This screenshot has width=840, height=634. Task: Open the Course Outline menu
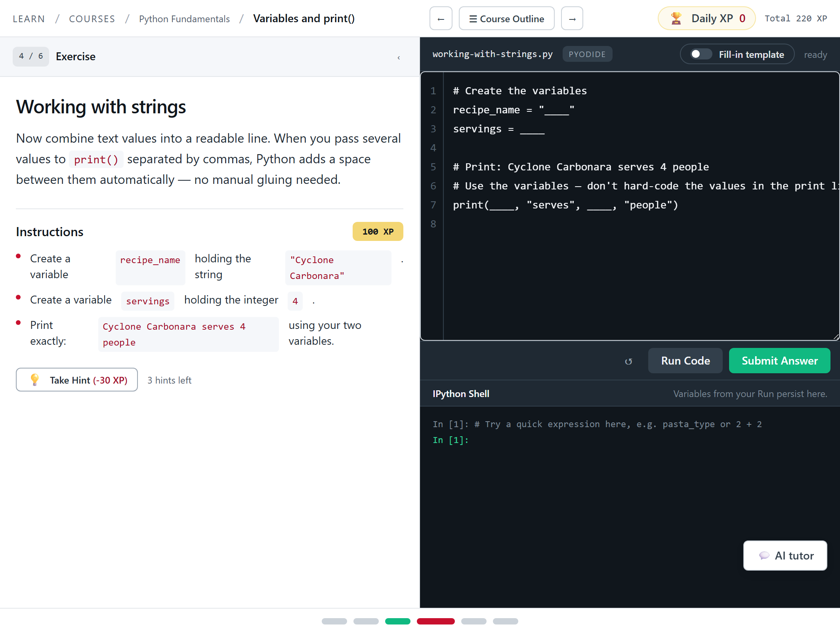pyautogui.click(x=506, y=18)
